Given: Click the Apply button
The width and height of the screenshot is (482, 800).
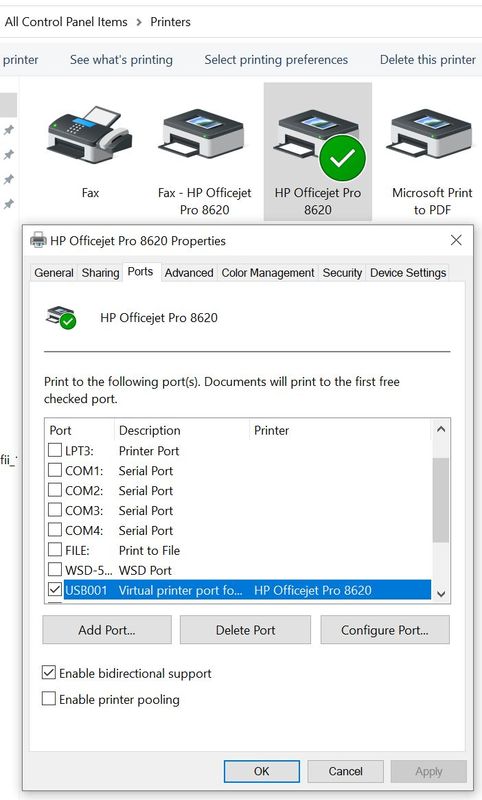Looking at the screenshot, I should tap(428, 771).
